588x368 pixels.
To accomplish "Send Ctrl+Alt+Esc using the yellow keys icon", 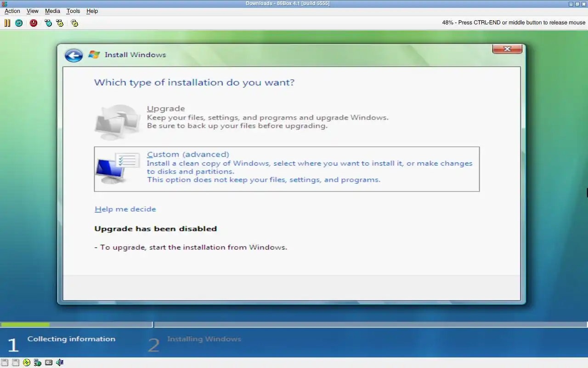I will coord(60,23).
